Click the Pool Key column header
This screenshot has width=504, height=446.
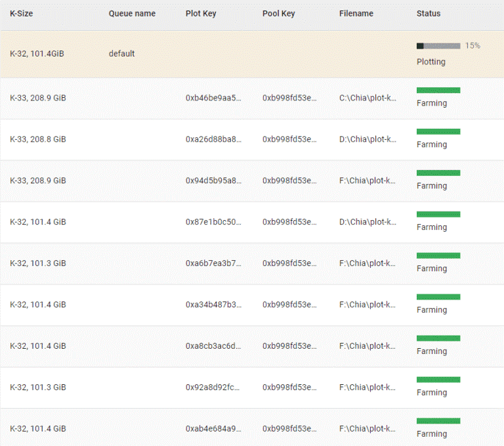tap(278, 14)
